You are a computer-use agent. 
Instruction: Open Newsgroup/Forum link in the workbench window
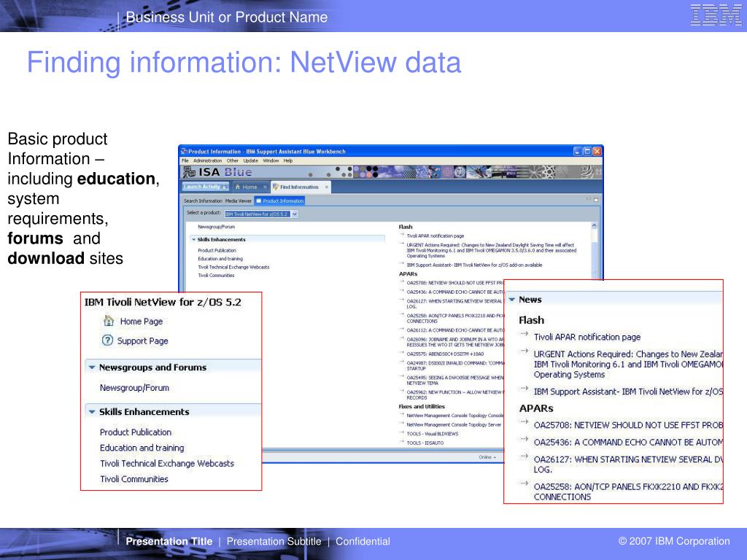point(216,227)
